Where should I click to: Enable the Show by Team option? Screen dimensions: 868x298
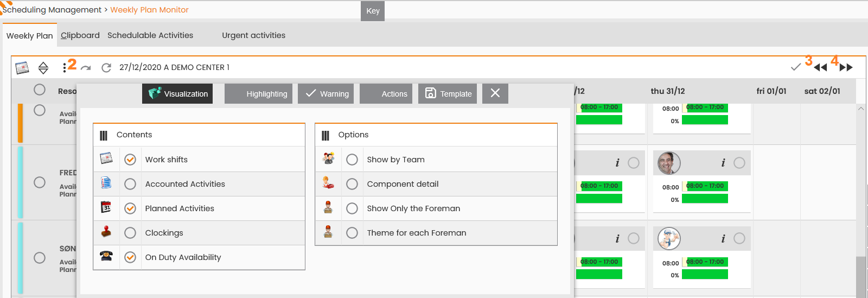(352, 160)
